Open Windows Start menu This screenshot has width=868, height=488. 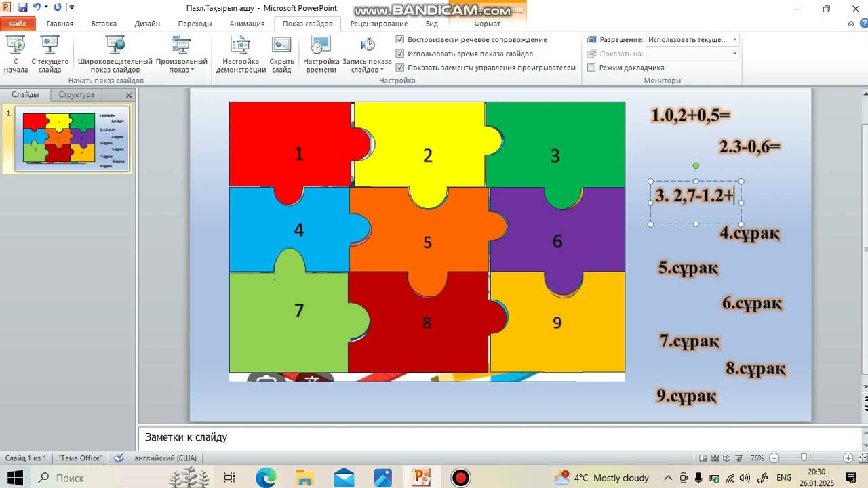point(15,478)
